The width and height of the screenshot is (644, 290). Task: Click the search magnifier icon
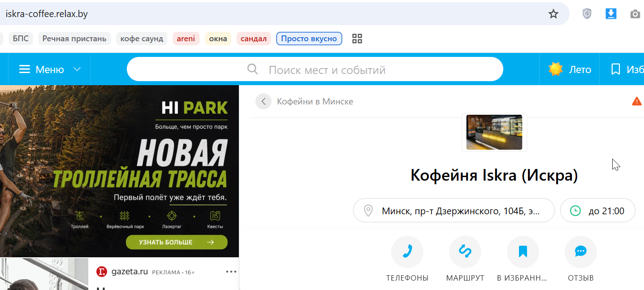point(253,69)
